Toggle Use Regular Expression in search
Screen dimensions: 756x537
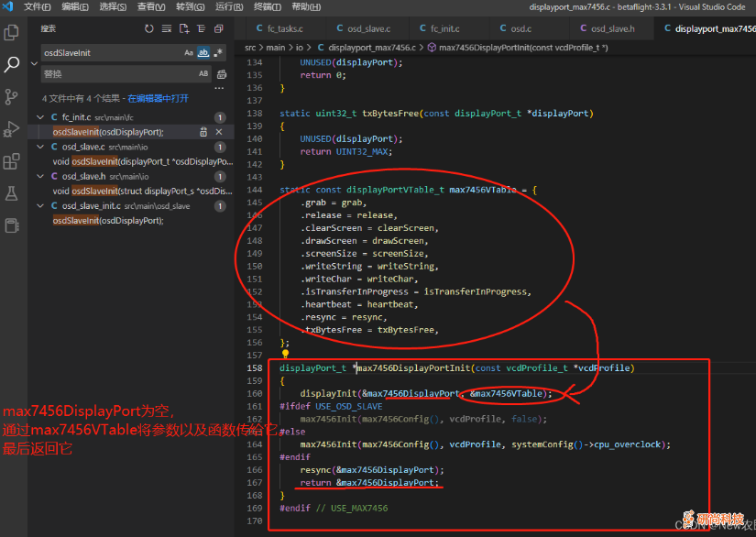(218, 53)
